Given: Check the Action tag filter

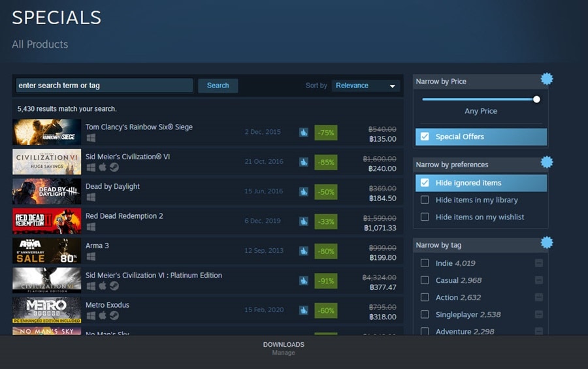Looking at the screenshot, I should point(425,297).
